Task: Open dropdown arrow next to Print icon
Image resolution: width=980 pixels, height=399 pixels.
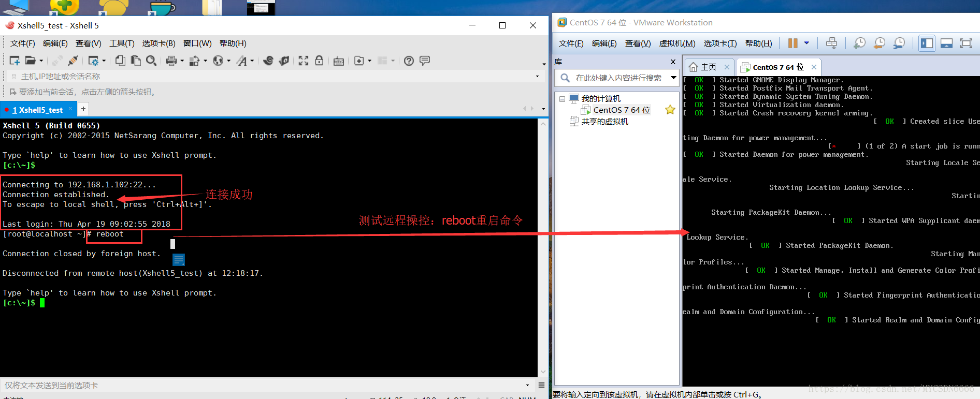Action: tap(182, 61)
